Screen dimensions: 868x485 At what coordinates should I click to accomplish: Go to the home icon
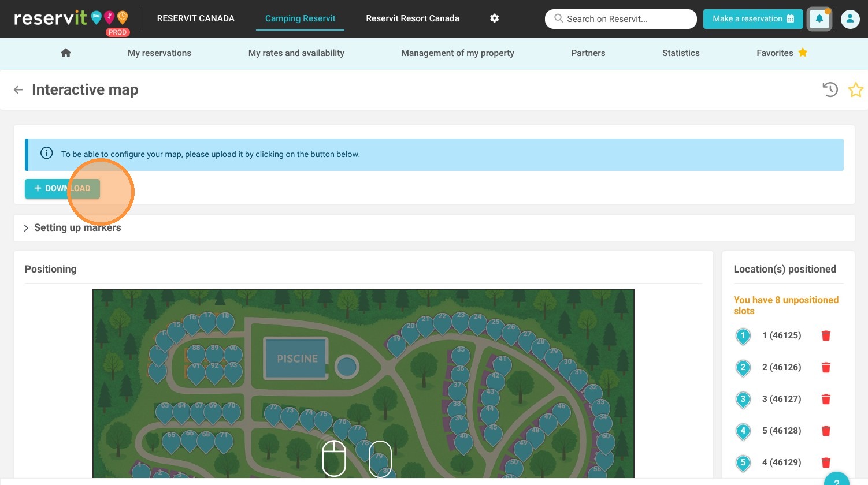coord(66,53)
